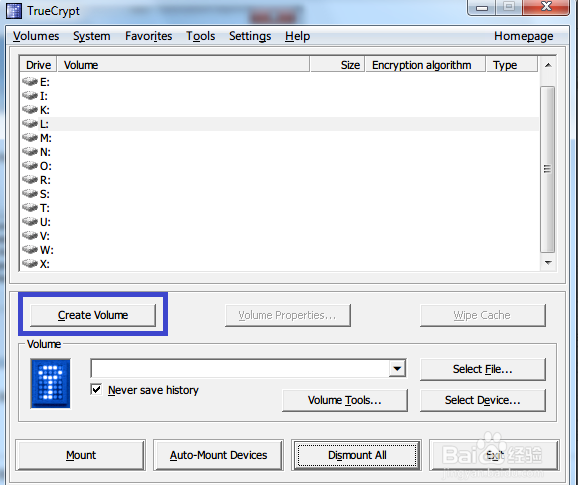Open the Help menu

(x=297, y=36)
